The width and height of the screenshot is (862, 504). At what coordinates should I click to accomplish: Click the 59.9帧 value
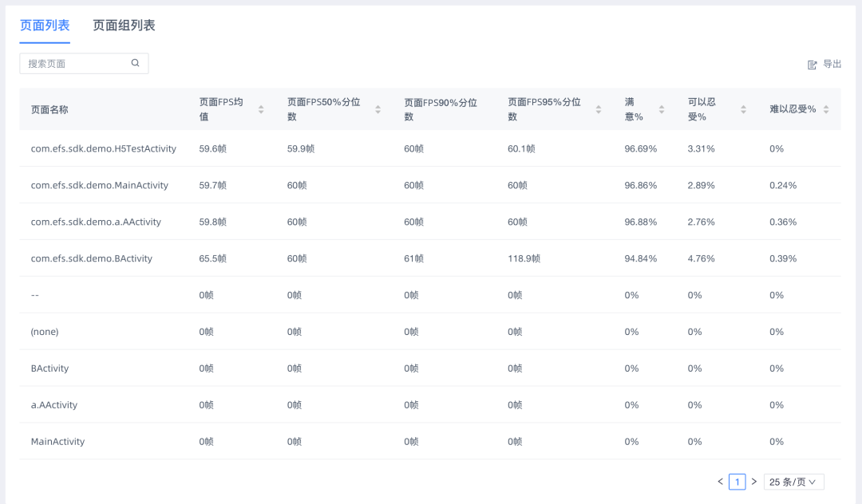(x=301, y=149)
